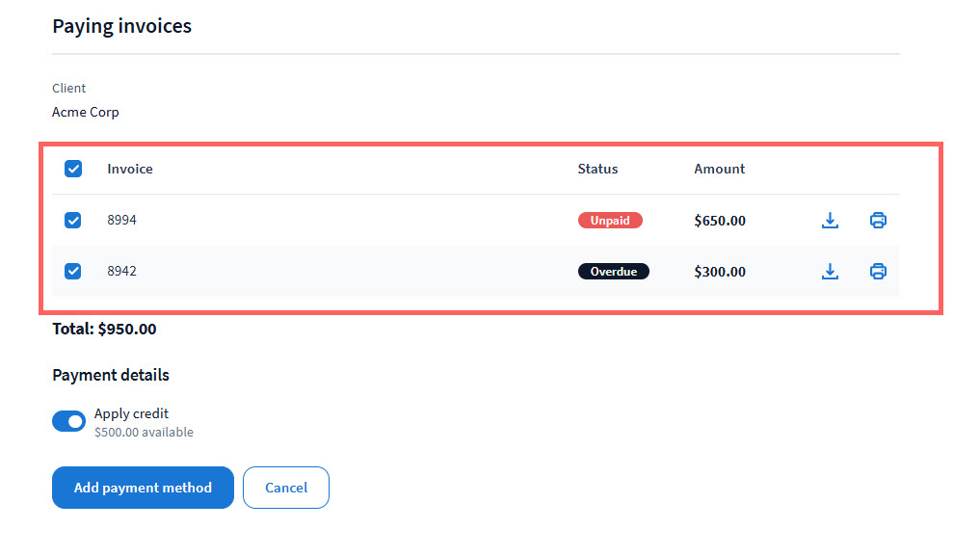Download invoice 8994

pyautogui.click(x=830, y=221)
